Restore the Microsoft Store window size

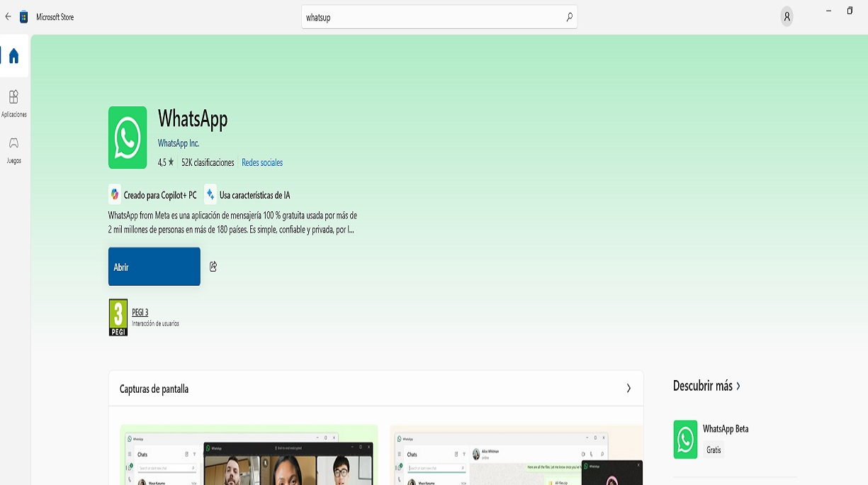pos(850,11)
